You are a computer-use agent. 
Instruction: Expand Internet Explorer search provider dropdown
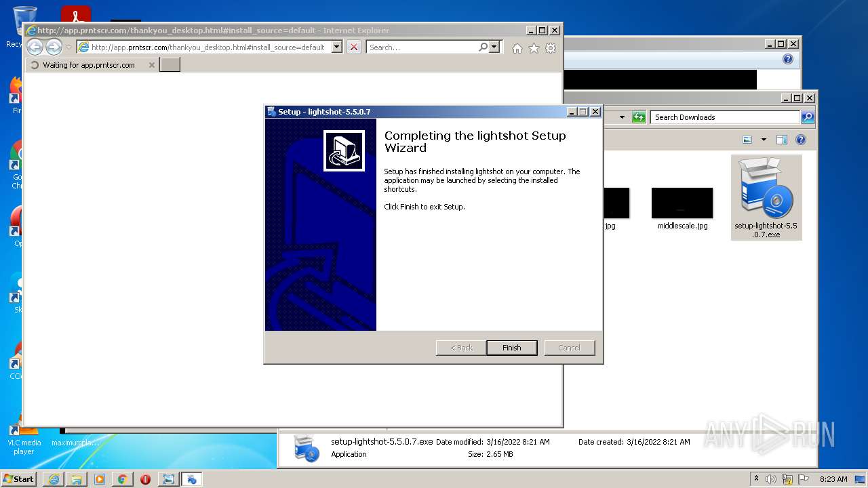(494, 47)
